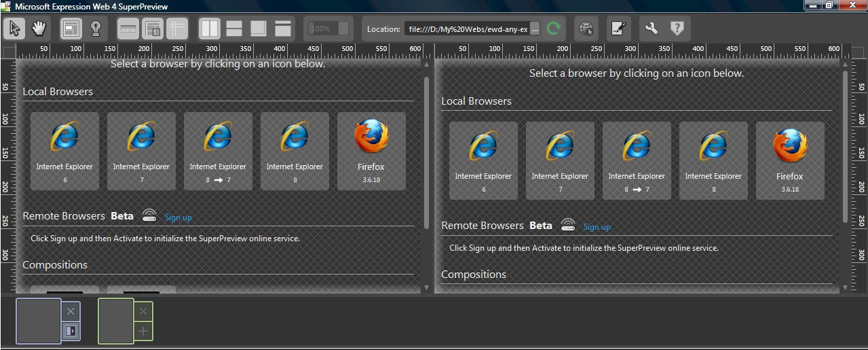Image resolution: width=868 pixels, height=350 pixels.
Task: Click Compositions heading in right pane
Action: tap(474, 275)
